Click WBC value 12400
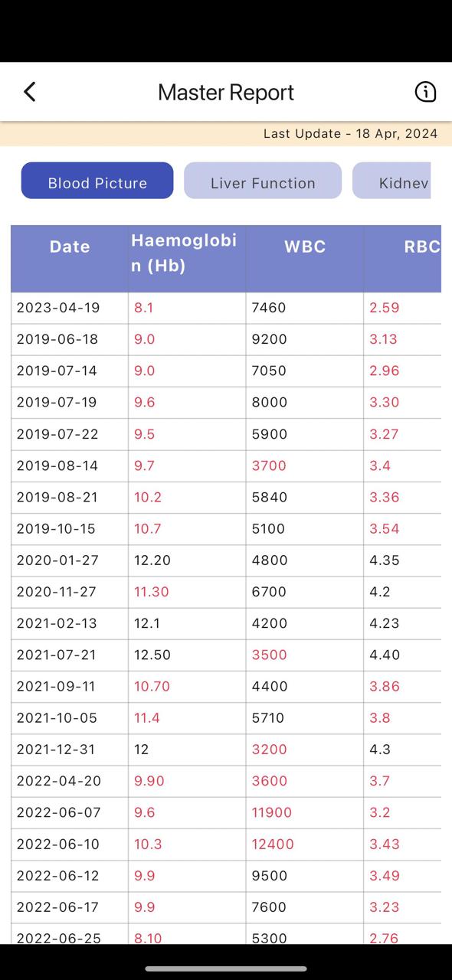452x980 pixels. (x=273, y=844)
